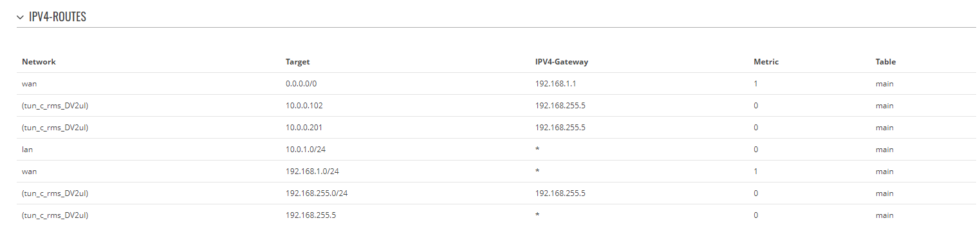Click the Network column header
This screenshot has height=236, width=980.
coord(39,62)
